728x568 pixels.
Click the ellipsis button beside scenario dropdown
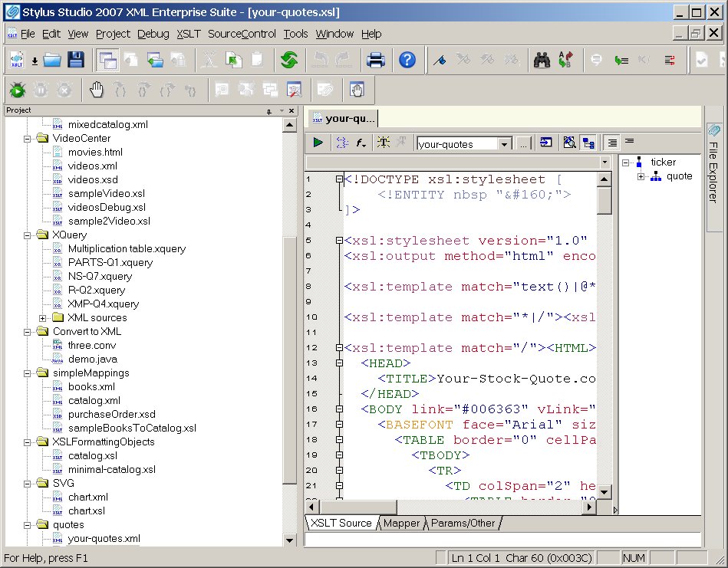tap(522, 143)
